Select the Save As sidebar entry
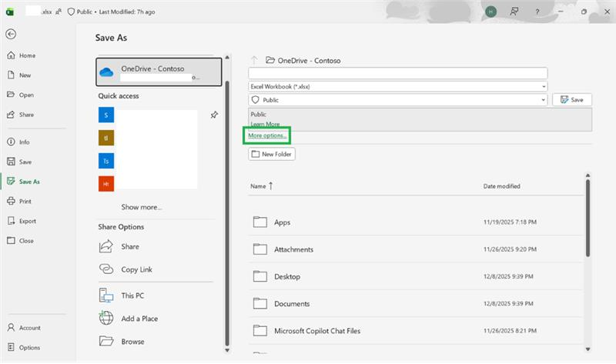 tap(24, 182)
